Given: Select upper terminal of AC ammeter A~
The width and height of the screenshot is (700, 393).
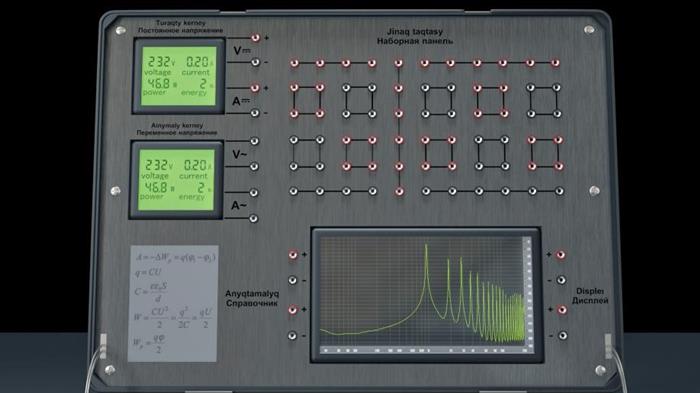Looking at the screenshot, I should [254, 192].
